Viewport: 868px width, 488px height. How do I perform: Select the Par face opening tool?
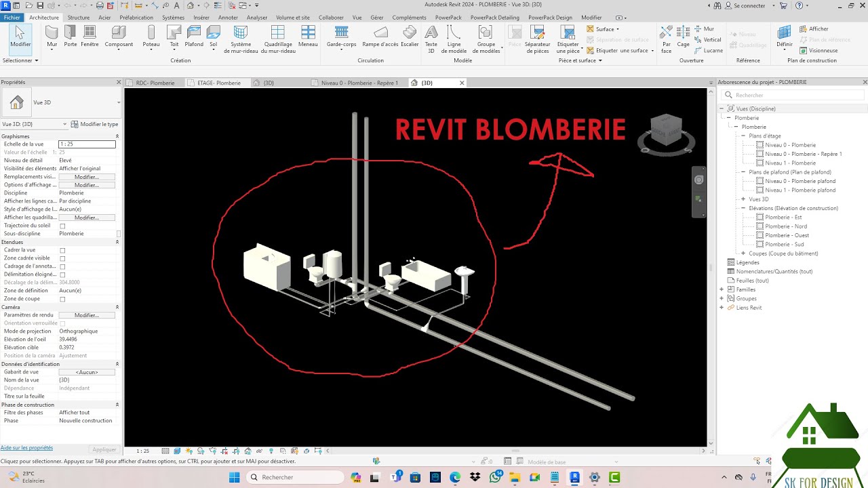tap(667, 39)
